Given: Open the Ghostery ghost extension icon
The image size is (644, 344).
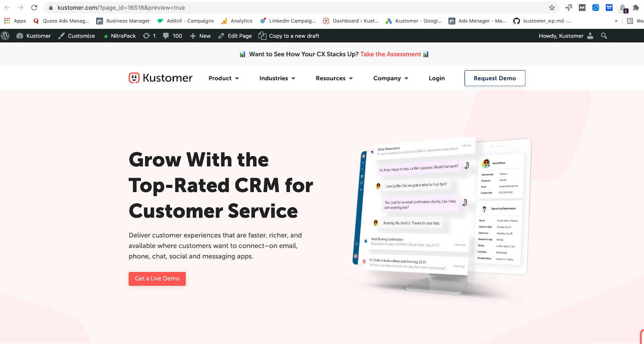Looking at the screenshot, I should pos(623,8).
